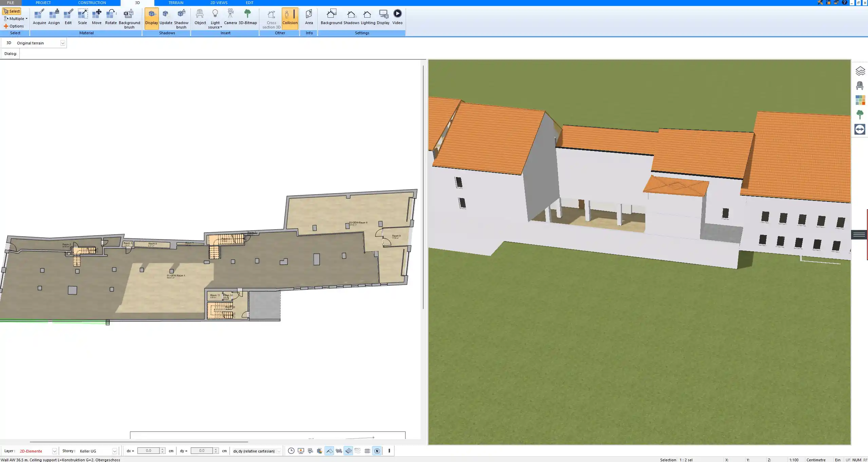The width and height of the screenshot is (868, 462).
Task: Switch to the PROJECT tab
Action: [43, 3]
